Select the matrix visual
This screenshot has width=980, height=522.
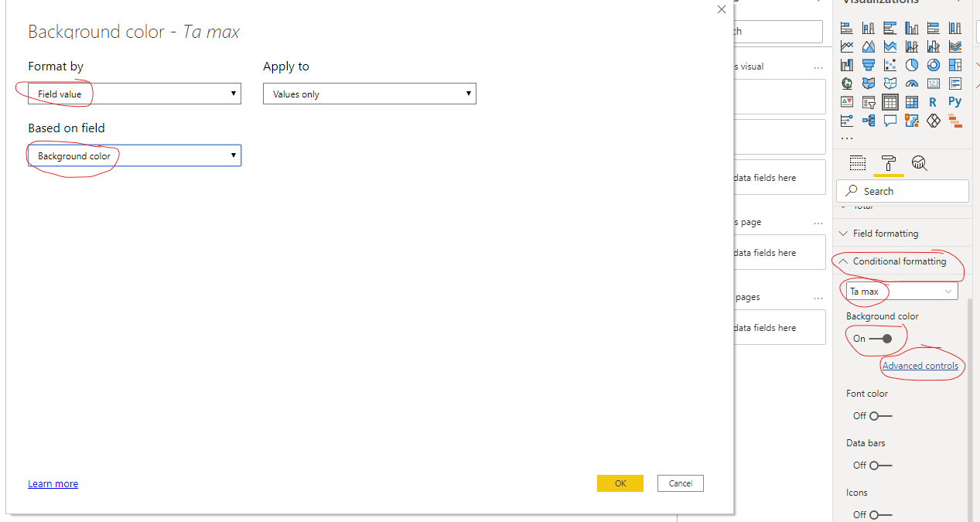[912, 101]
